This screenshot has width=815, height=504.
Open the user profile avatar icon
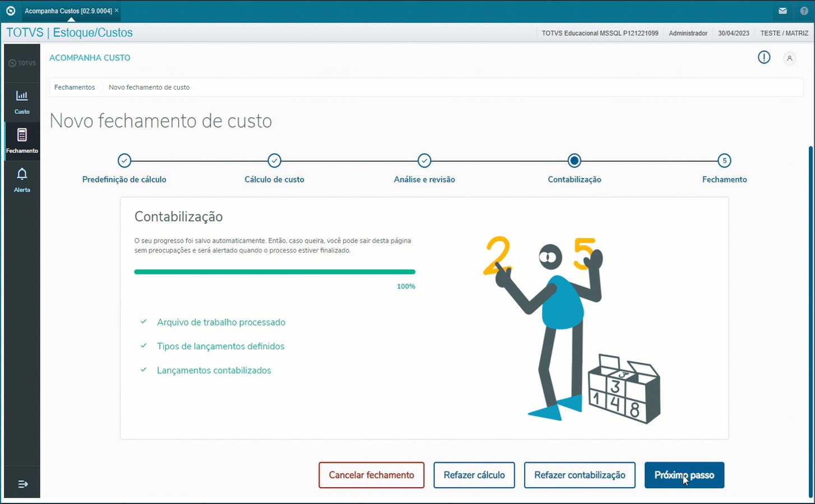click(x=789, y=58)
